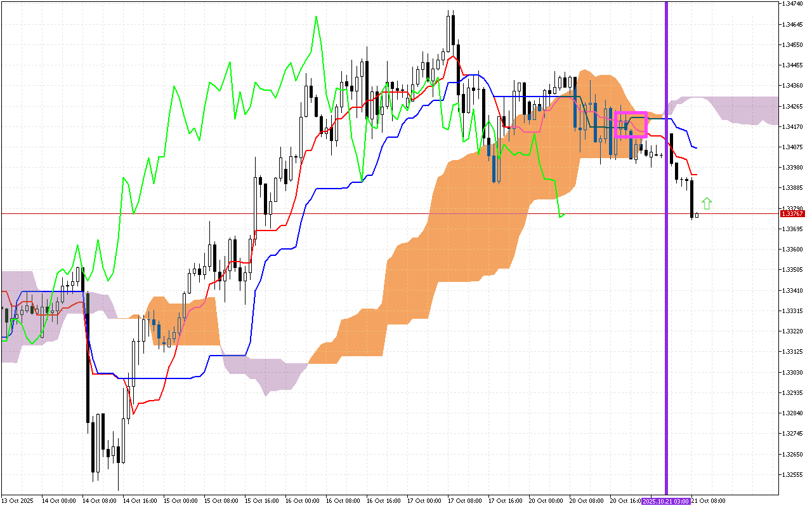
Task: Click the 13 Oct 2025 date label
Action: (x=18, y=502)
